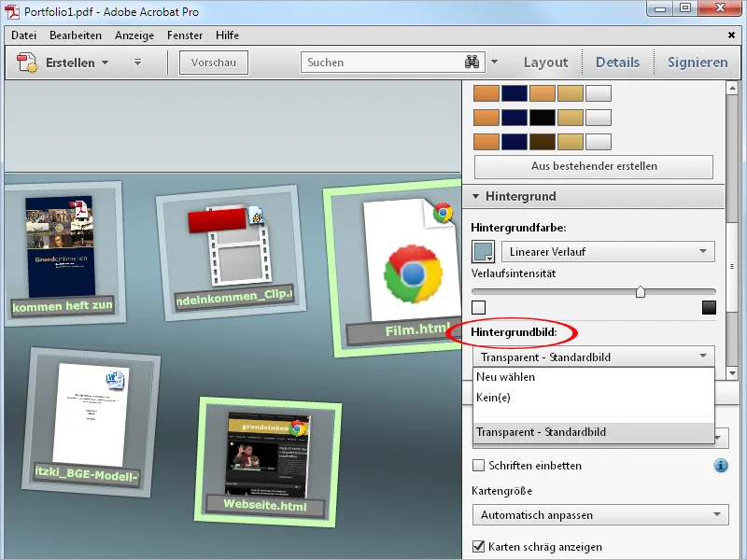Image resolution: width=747 pixels, height=560 pixels.
Task: Close the document with the menu bar X
Action: click(731, 35)
